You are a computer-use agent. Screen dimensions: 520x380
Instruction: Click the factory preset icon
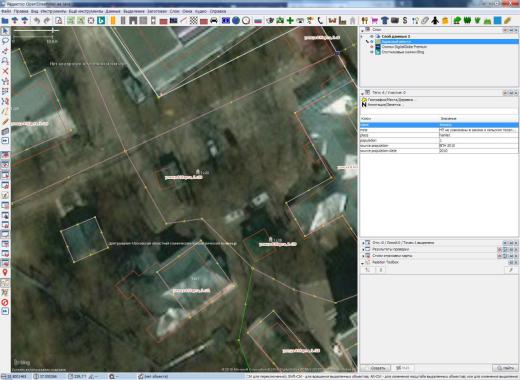pyautogui.click(x=342, y=20)
